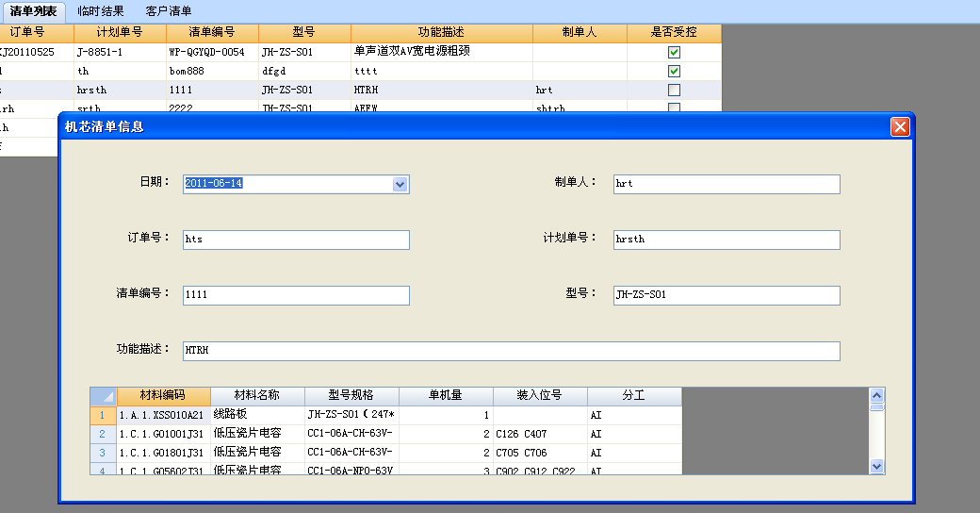Click the materials grid scrollbar up arrow
The height and width of the screenshot is (513, 980).
(x=877, y=396)
